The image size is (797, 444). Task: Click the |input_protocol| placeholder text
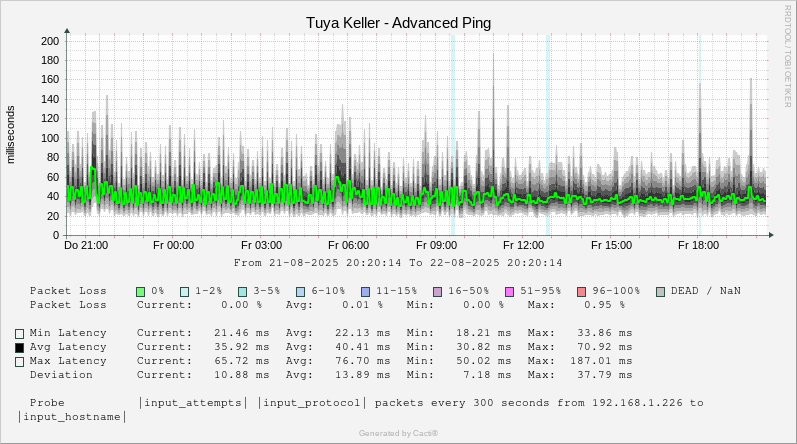coord(312,403)
